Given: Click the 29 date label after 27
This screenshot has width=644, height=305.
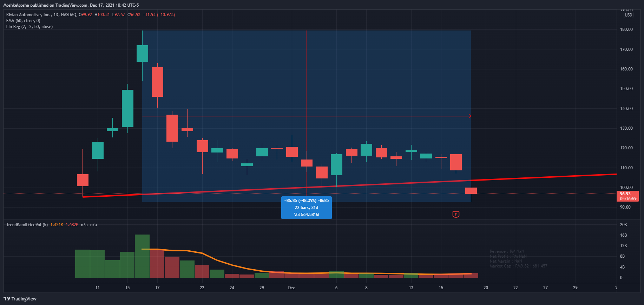Looking at the screenshot, I should click(x=575, y=288).
